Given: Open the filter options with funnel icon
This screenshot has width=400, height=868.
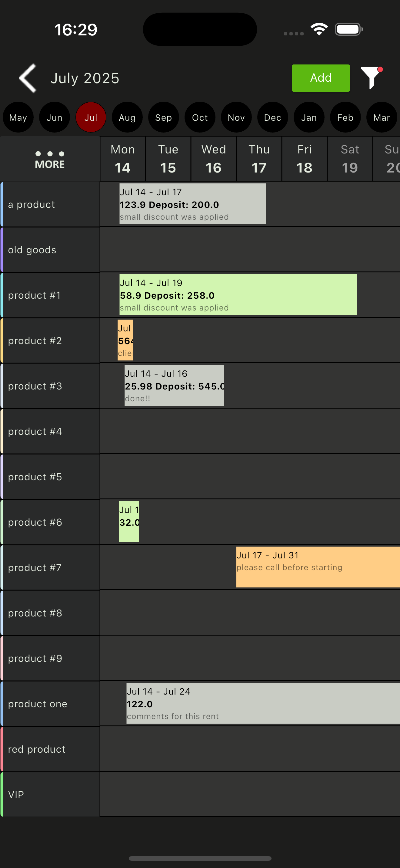Looking at the screenshot, I should pyautogui.click(x=371, y=78).
